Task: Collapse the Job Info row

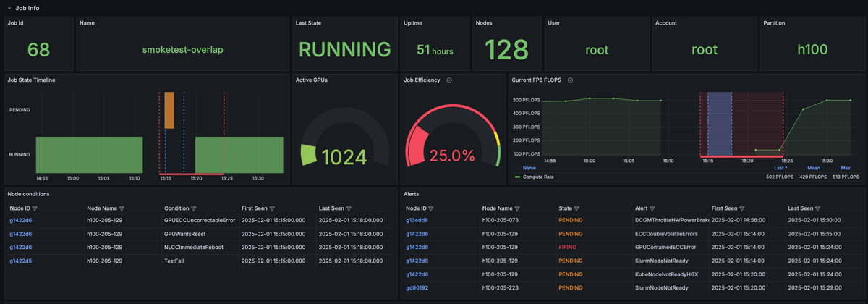Action: (x=9, y=8)
